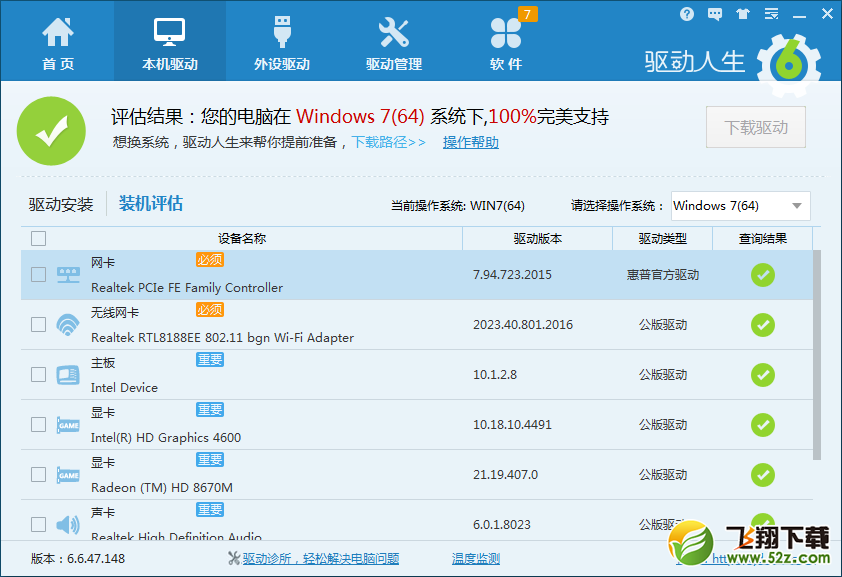Click the 必须 badge on 网卡 row
Viewport: 842px width, 577px height.
coord(209,260)
